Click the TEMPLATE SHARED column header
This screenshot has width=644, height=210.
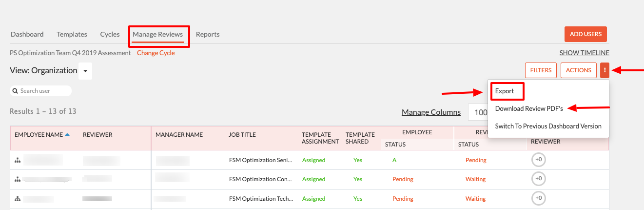(x=360, y=138)
